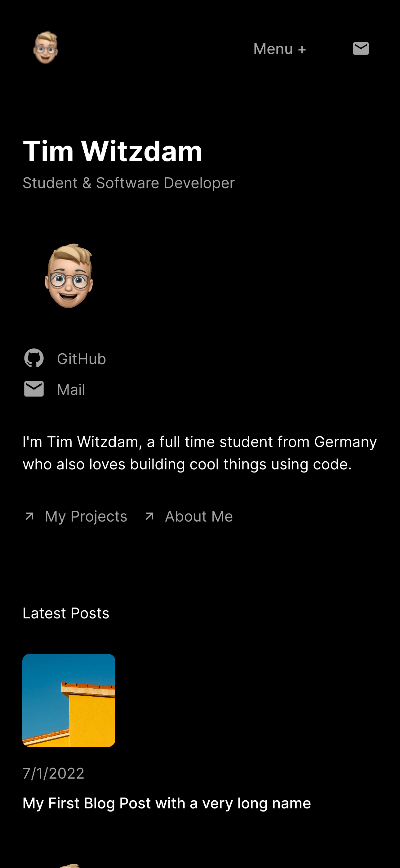Click the GitHub octocat icon
Screen dimensions: 400x868
point(34,358)
